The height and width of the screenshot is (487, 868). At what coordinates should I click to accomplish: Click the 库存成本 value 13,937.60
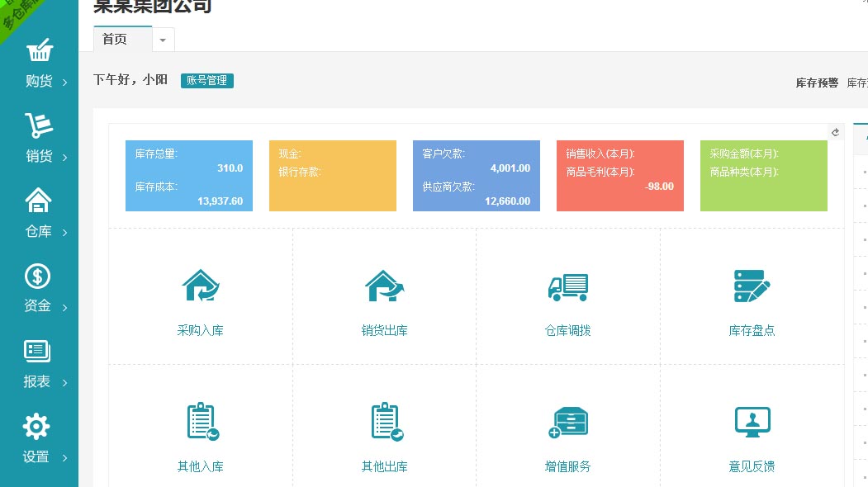[x=221, y=201]
